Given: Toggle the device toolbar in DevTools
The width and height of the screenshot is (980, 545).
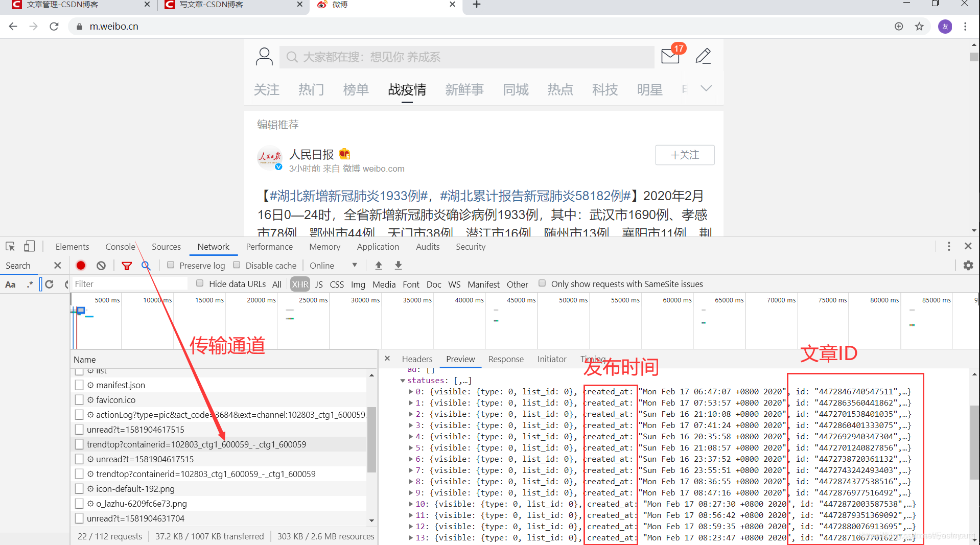Looking at the screenshot, I should [x=29, y=247].
